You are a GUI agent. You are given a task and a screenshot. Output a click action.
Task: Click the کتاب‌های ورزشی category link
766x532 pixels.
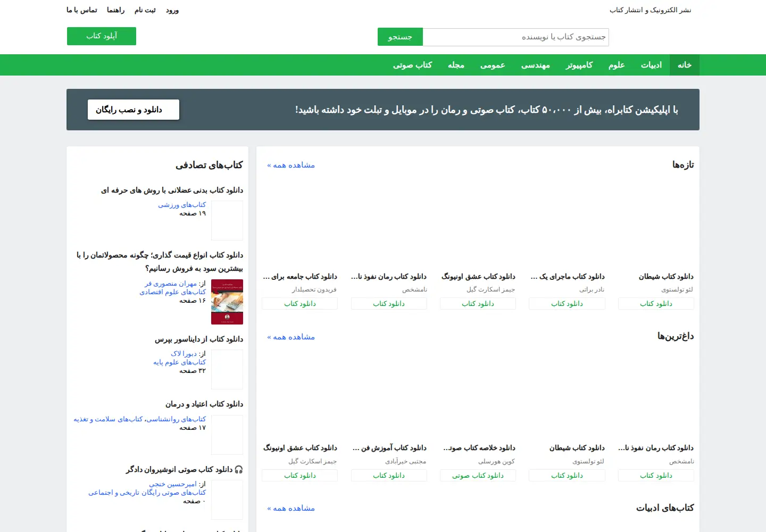coord(182,205)
